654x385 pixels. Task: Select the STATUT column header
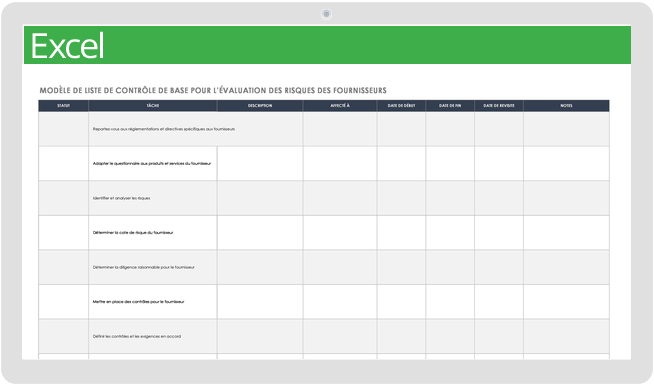coord(63,106)
